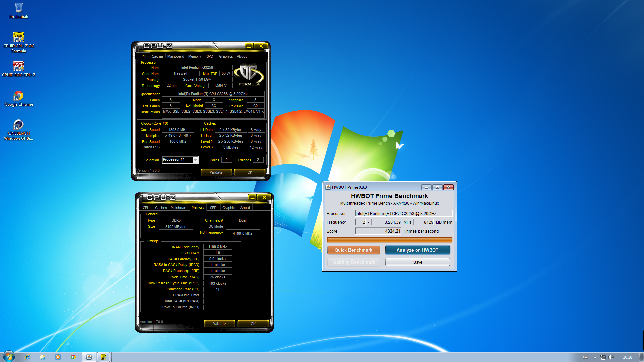This screenshot has width=644, height=362.
Task: Click the orange benchmark progress bar
Action: 389,240
